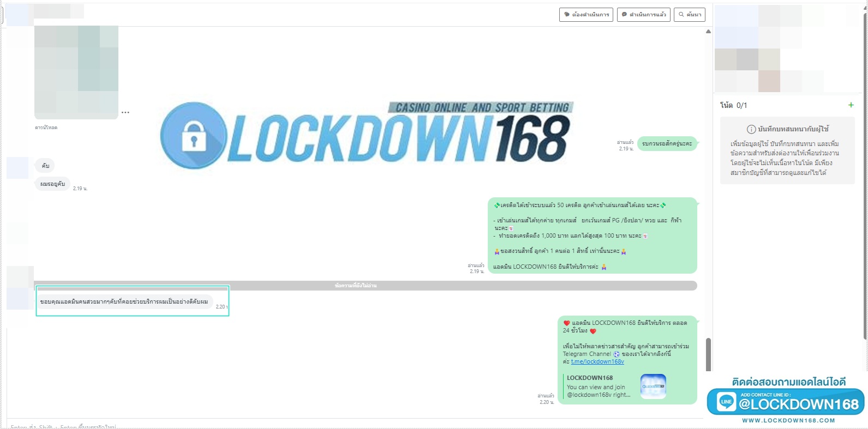Open the three-dot menu beside the image
This screenshot has width=868, height=429.
pos(125,112)
